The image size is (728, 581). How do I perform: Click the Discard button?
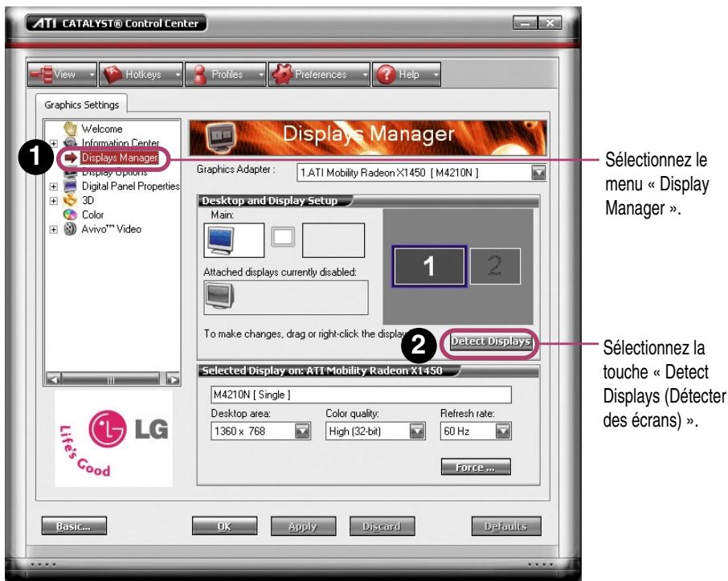[382, 526]
